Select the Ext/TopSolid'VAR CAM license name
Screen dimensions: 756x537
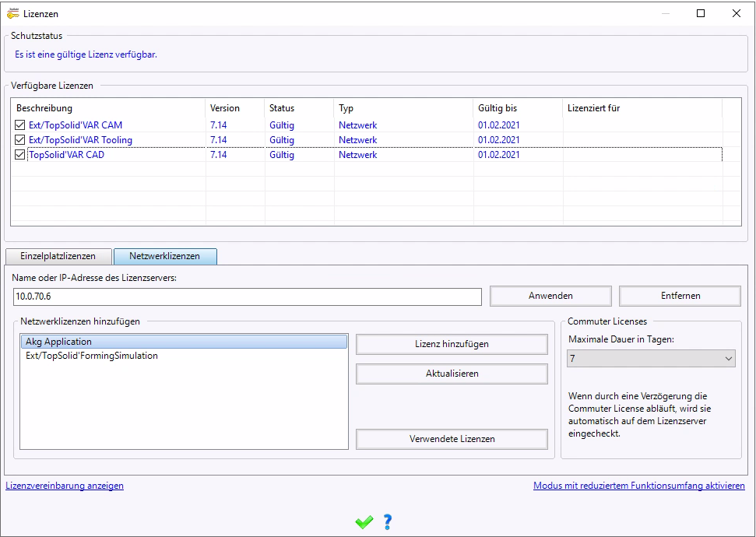tap(76, 125)
